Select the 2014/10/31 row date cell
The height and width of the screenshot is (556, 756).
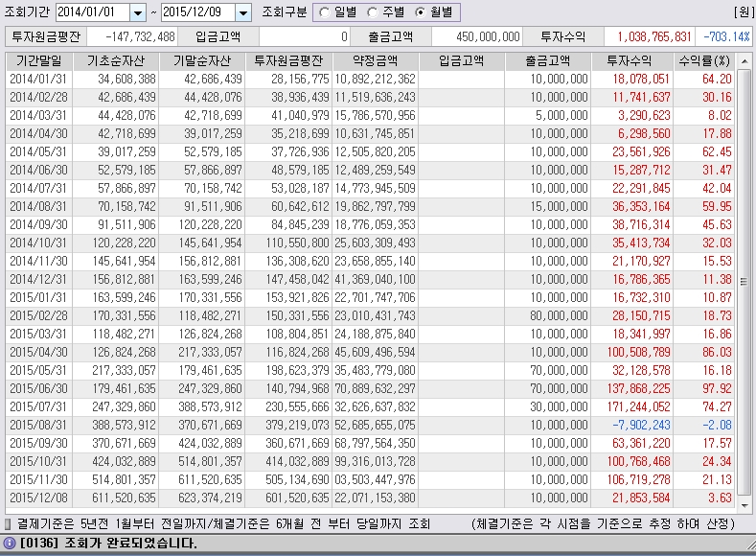[x=39, y=243]
